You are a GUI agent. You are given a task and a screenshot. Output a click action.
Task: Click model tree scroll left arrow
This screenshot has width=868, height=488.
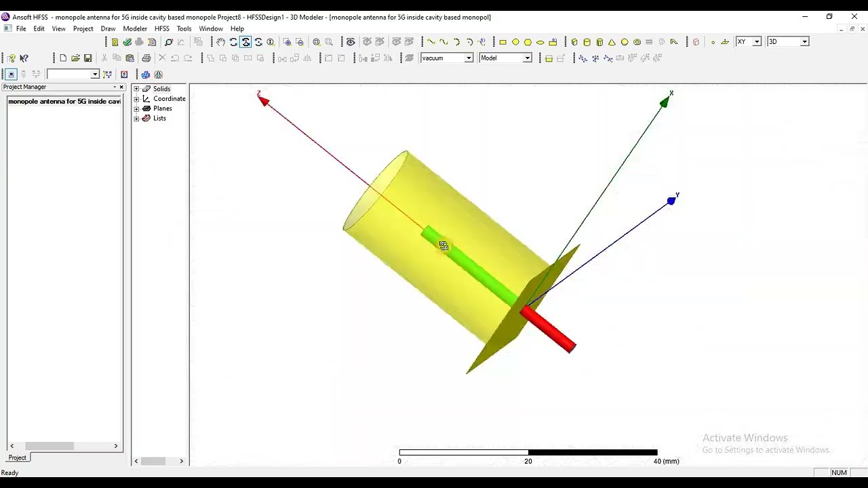pyautogui.click(x=136, y=462)
